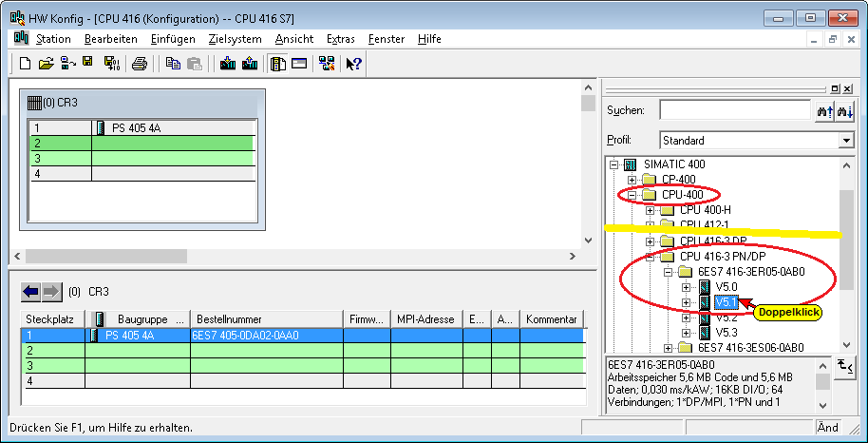This screenshot has width=868, height=443.
Task: Download configuration to module icon
Action: pos(228,64)
